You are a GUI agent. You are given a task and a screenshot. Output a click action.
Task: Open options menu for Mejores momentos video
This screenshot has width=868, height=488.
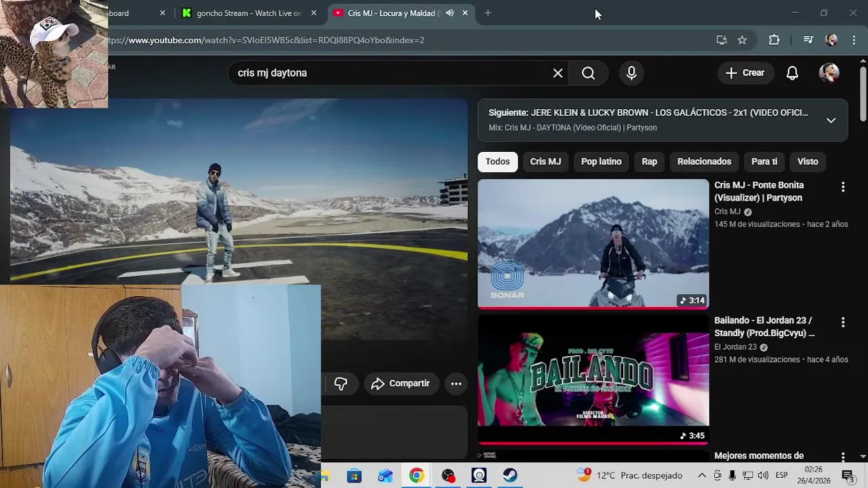click(x=843, y=457)
